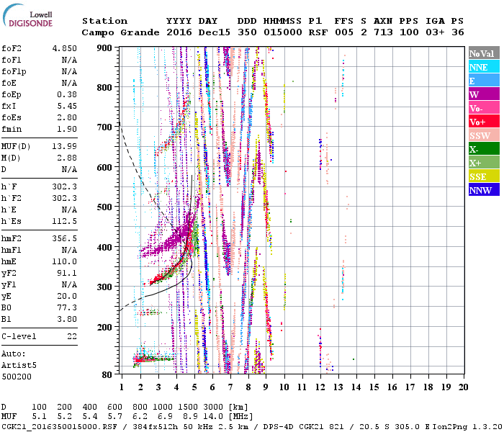The image size is (504, 432).
Task: Click the 5 MHz frequency axis label
Action: coord(194,387)
